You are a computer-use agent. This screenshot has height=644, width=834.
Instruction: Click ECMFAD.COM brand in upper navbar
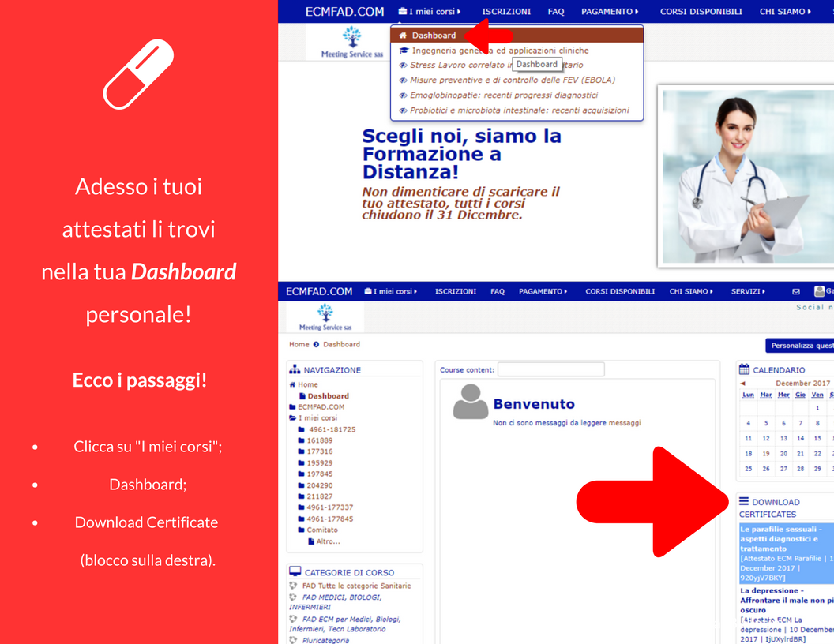pyautogui.click(x=344, y=12)
